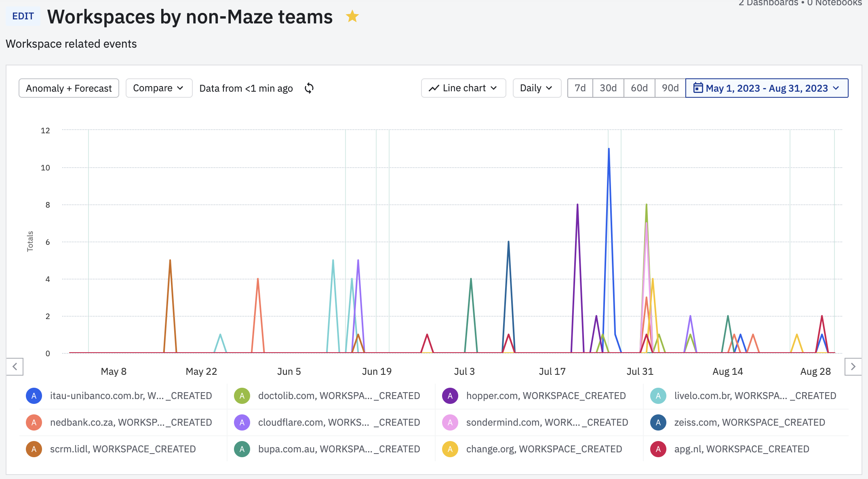Screen dimensions: 868x479
Task: Click the chart title Workspaces by non-Maze teams
Action: point(190,17)
